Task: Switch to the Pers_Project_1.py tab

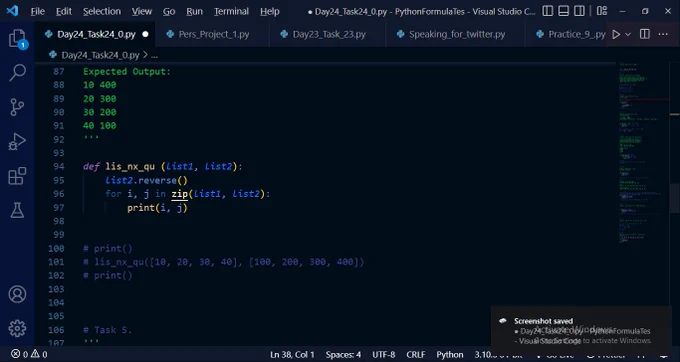Action: click(212, 34)
